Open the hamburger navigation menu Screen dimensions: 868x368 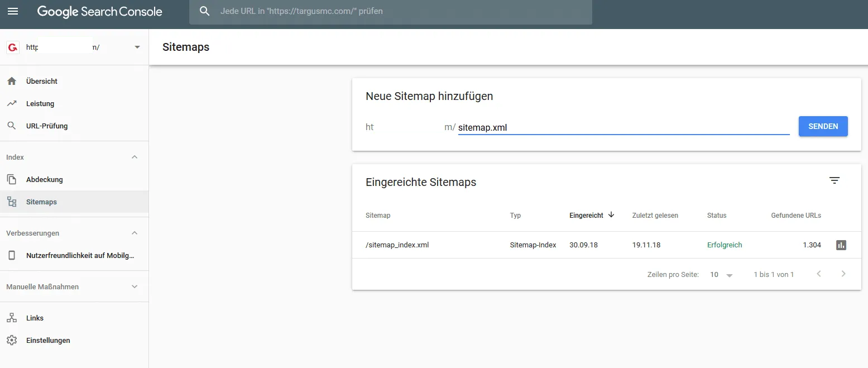pyautogui.click(x=12, y=11)
